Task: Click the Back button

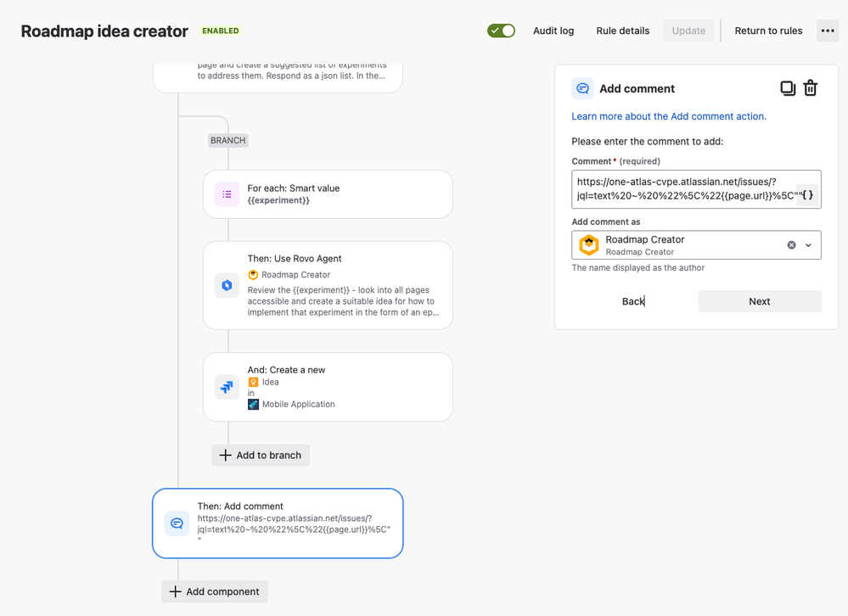Action: point(633,301)
